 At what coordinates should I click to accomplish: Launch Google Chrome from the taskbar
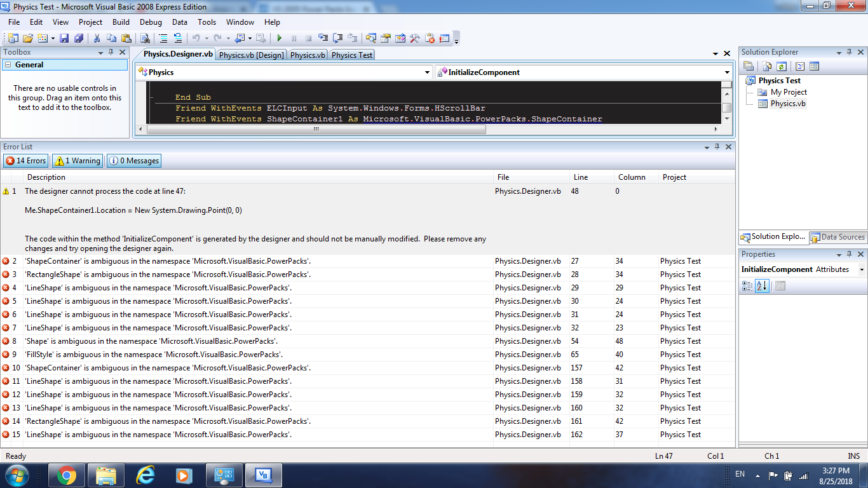point(66,475)
